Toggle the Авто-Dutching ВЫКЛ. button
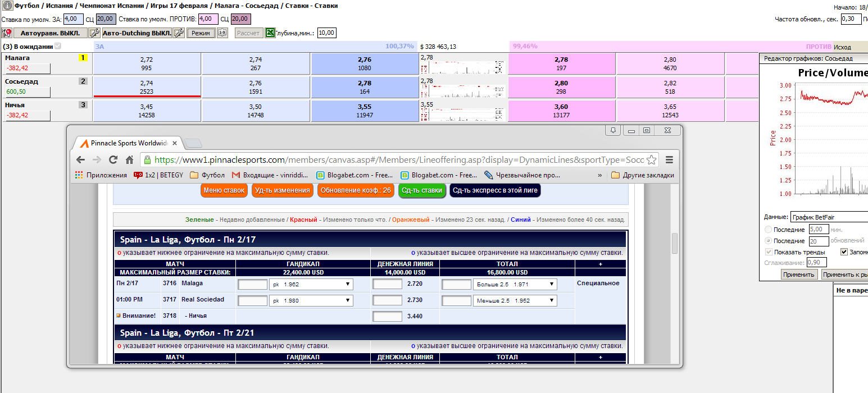The height and width of the screenshot is (393, 868). coord(137,33)
